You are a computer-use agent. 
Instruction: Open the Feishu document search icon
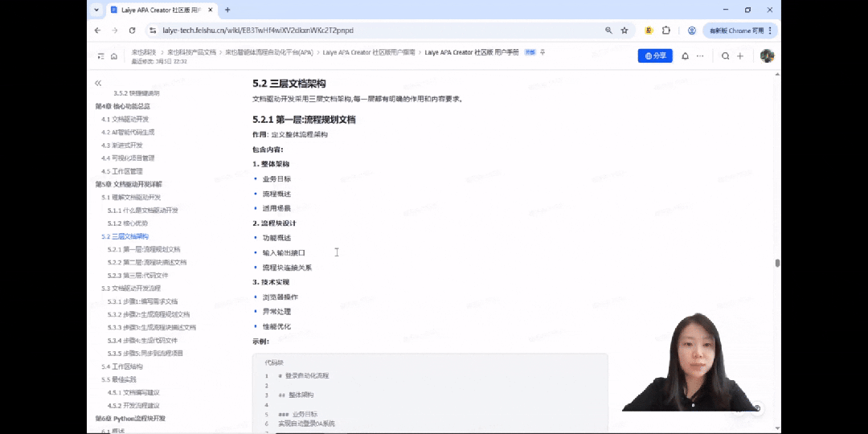[725, 56]
